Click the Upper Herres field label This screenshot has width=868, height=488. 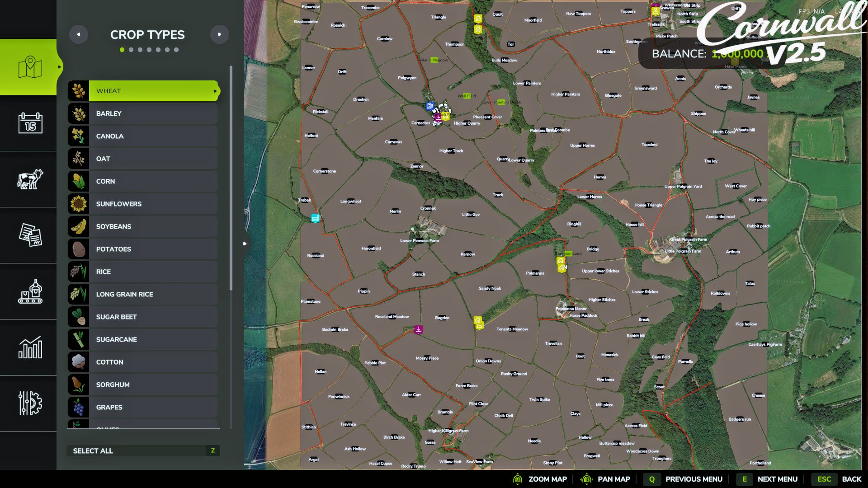pos(582,145)
